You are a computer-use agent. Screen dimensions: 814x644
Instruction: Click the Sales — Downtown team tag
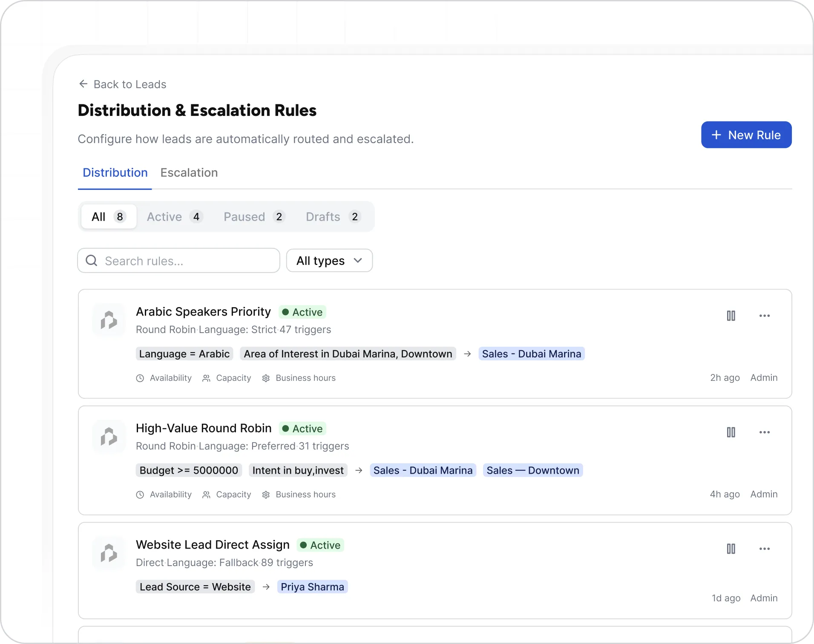533,471
